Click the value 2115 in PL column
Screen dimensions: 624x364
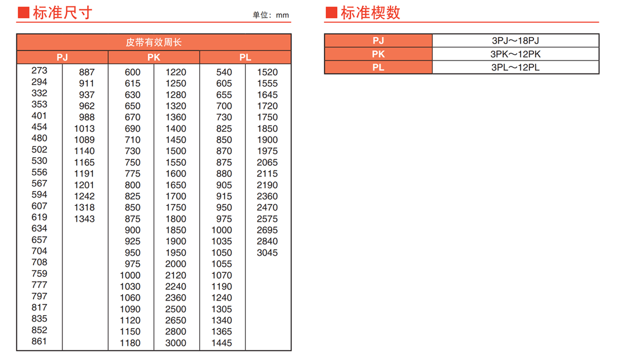(x=268, y=174)
